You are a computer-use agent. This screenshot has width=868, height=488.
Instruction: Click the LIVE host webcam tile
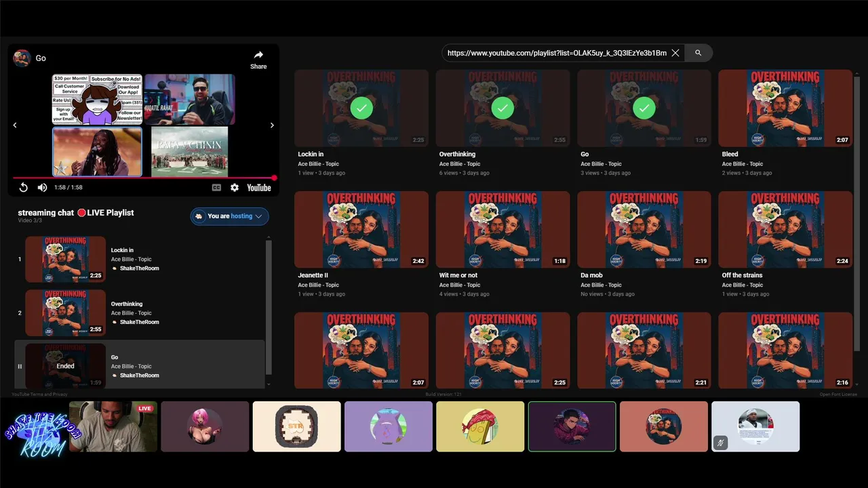113,426
